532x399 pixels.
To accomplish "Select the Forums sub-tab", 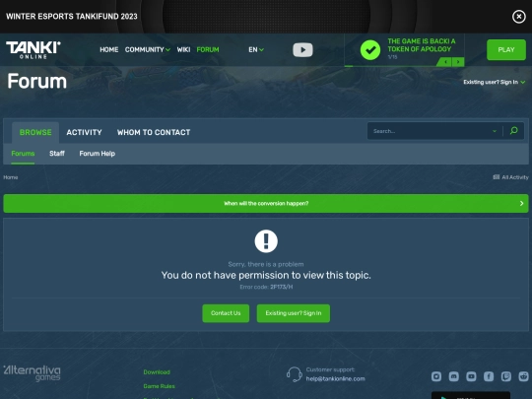I will [x=23, y=154].
